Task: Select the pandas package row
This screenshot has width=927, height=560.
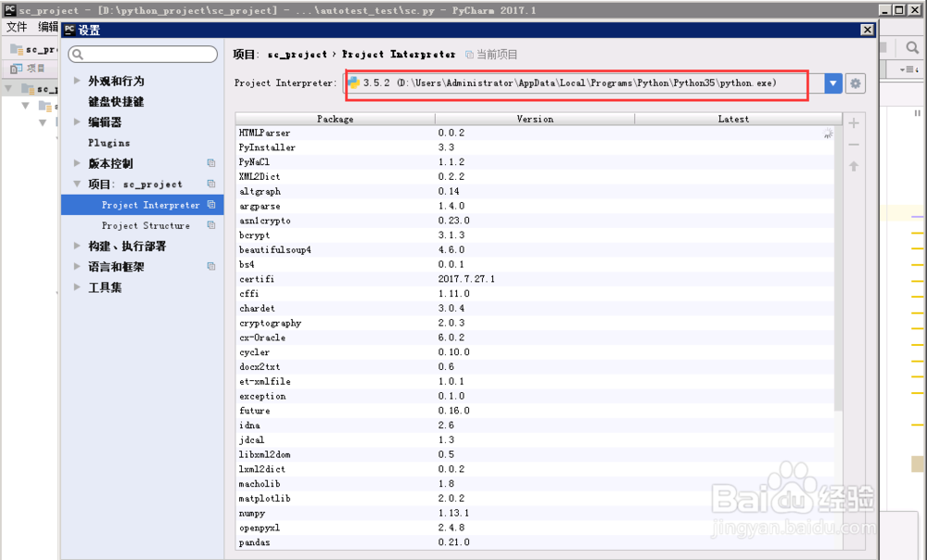Action: click(x=535, y=542)
